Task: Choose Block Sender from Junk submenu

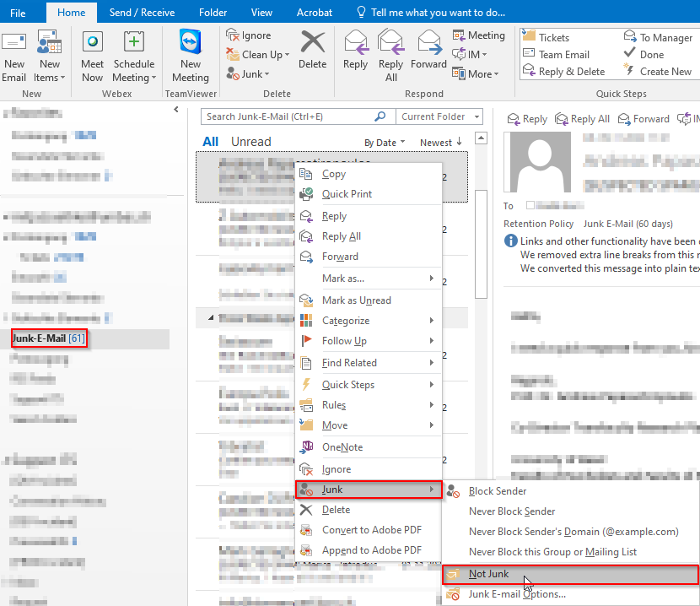Action: tap(498, 491)
